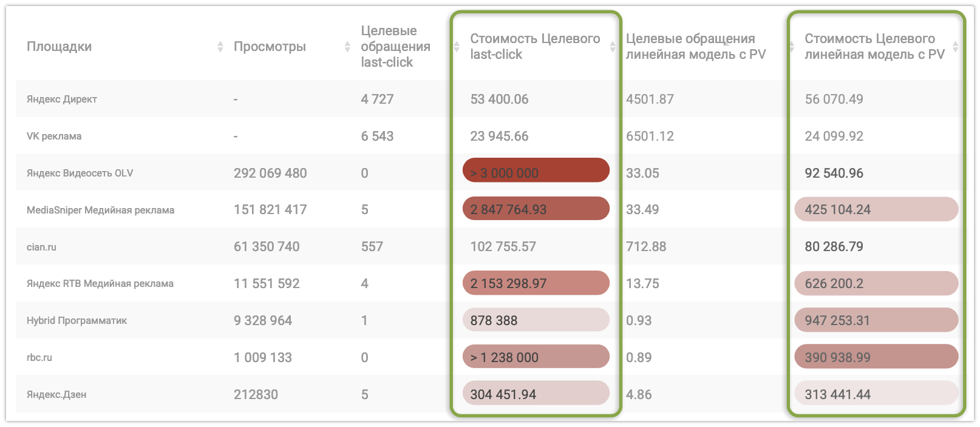980x427 pixels.
Task: Toggle sort icon of Стоимость Целевого last-click
Action: pos(613,47)
